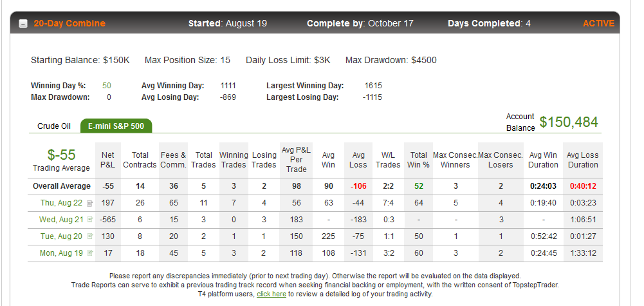Click the $150,484 account balance figure
Image resolution: width=644 pixels, height=306 pixels.
[x=569, y=122]
